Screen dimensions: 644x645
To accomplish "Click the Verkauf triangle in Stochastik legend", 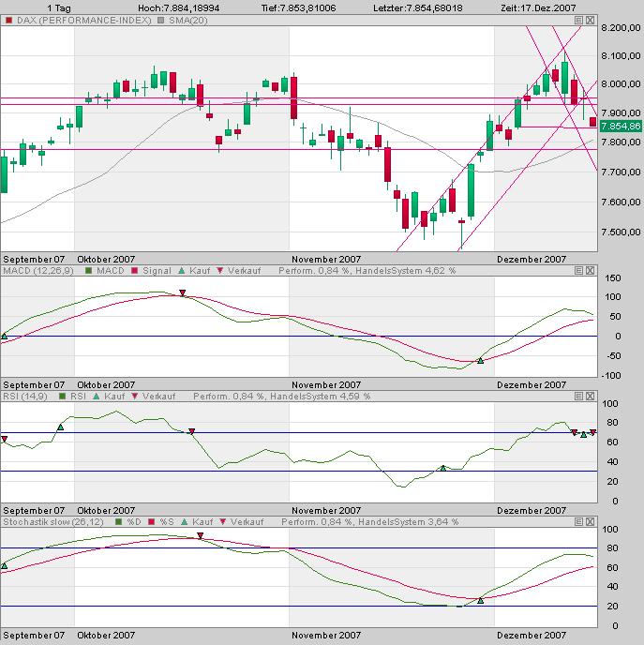I will tap(223, 521).
